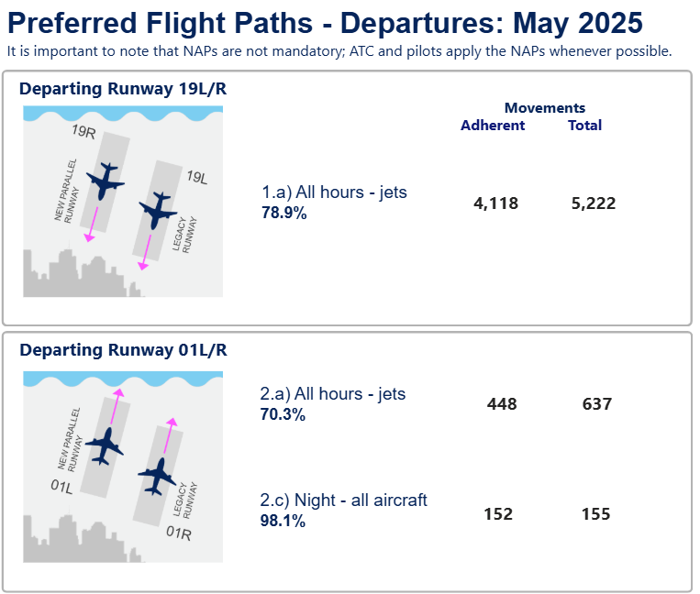Click the 4,118 adherent movements value
Image resolution: width=700 pixels, height=594 pixels.
pyautogui.click(x=496, y=203)
